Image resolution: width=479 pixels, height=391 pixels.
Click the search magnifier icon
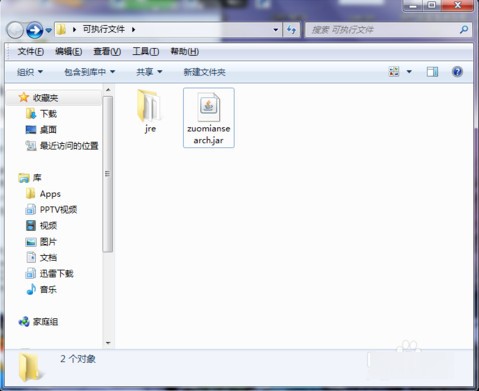[464, 30]
